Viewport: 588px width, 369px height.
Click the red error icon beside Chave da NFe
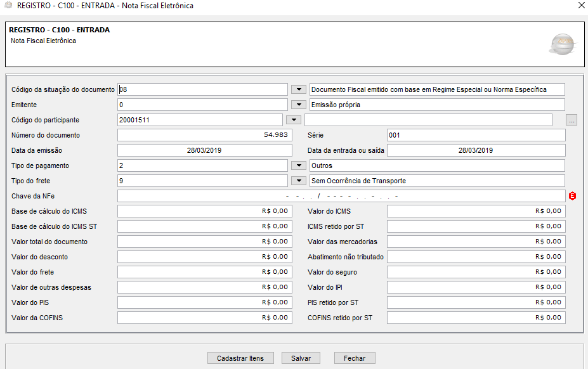(573, 196)
